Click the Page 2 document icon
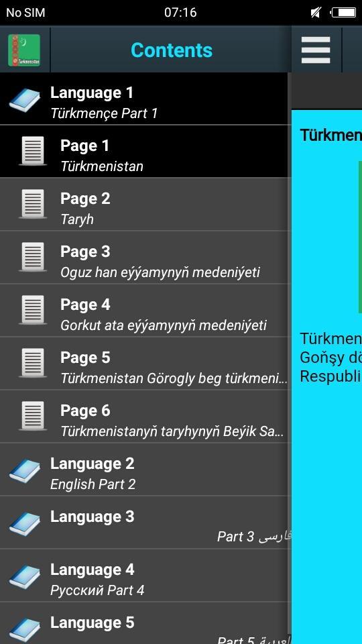The width and height of the screenshot is (362, 644). 32,204
